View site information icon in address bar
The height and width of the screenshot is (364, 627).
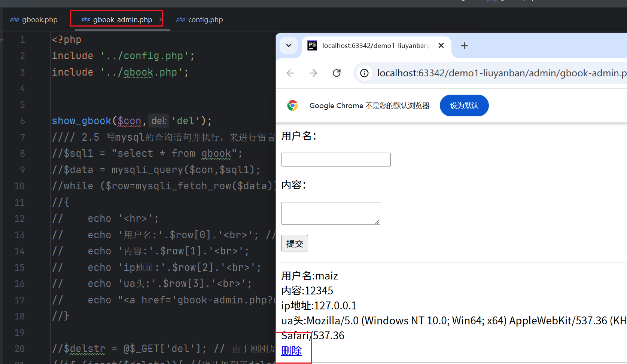[364, 73]
